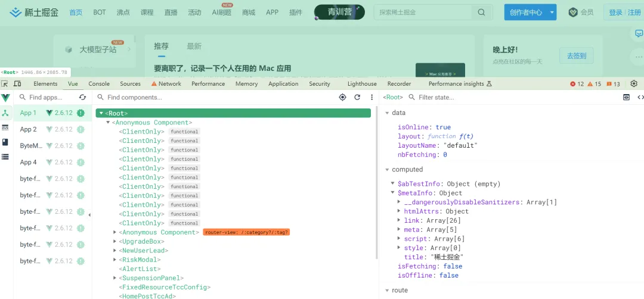644x299 pixels.
Task: Toggle the device toolbar icon
Action: [17, 83]
